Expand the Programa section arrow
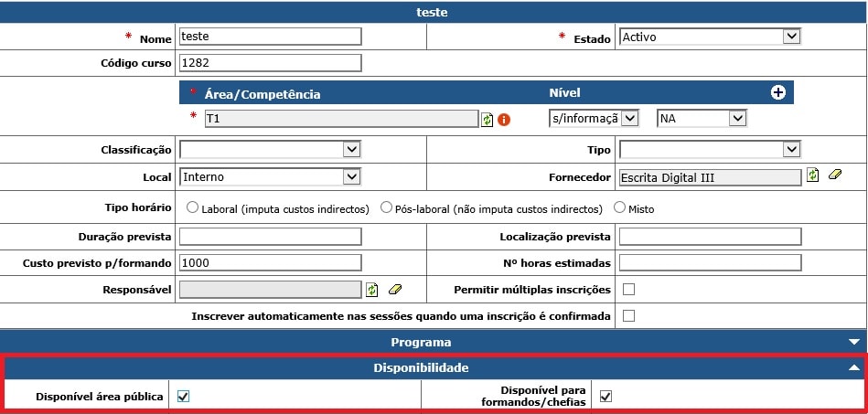868x414 pixels. pyautogui.click(x=854, y=343)
